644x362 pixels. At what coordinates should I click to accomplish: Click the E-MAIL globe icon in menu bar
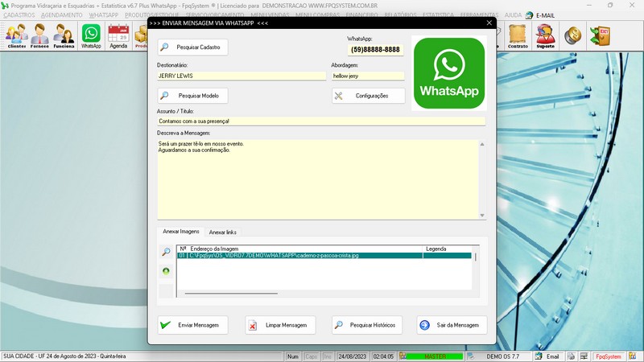point(530,15)
